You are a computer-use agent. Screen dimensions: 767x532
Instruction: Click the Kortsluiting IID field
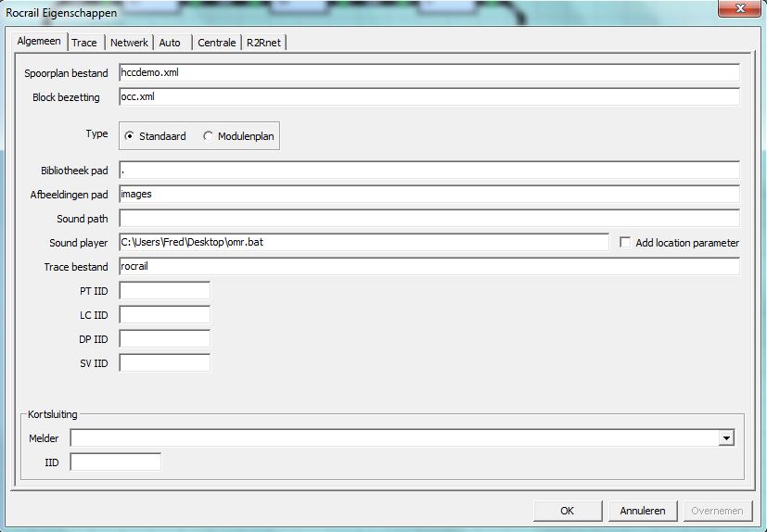115,462
